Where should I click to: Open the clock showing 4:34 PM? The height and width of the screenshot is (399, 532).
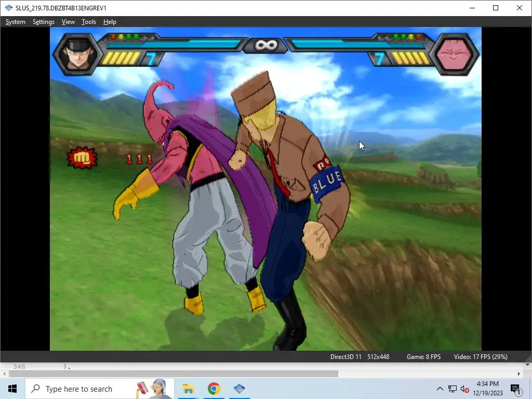(487, 389)
